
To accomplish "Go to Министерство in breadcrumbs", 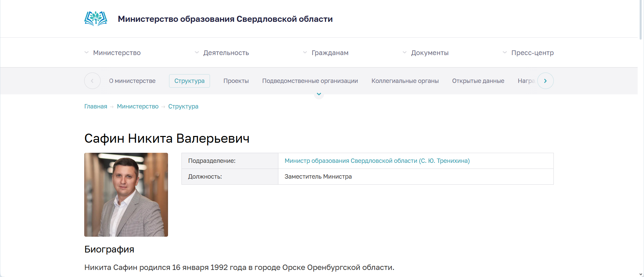I will coord(138,106).
